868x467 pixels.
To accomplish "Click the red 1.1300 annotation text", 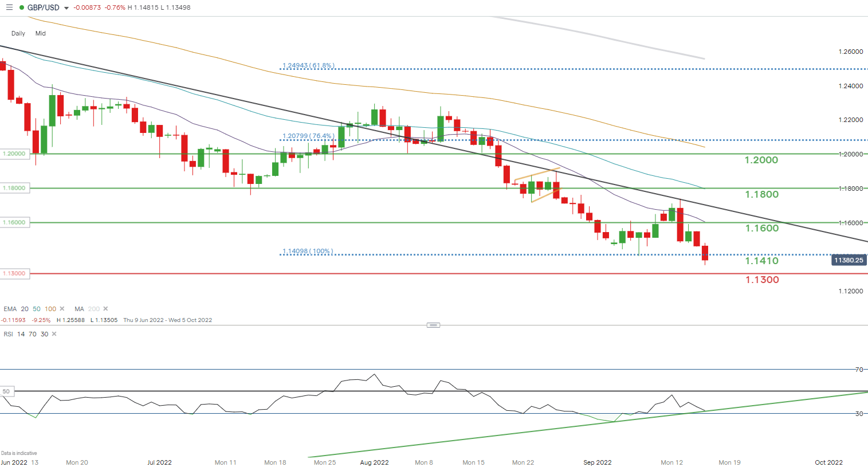I will click(x=762, y=280).
